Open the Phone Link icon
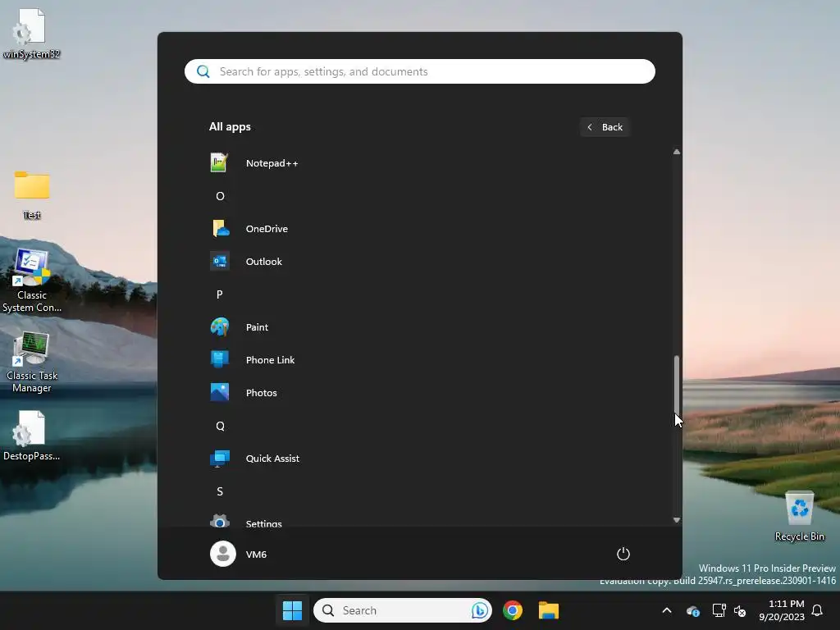This screenshot has width=840, height=630. click(x=220, y=359)
